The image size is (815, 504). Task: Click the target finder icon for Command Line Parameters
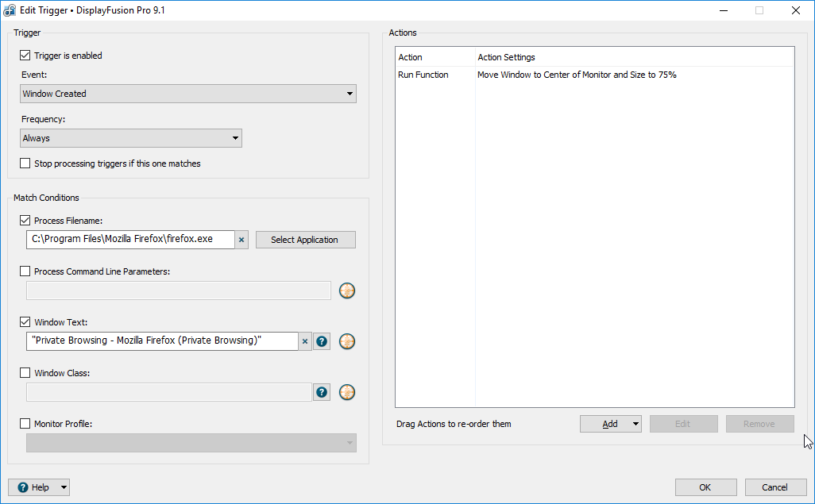pyautogui.click(x=347, y=290)
